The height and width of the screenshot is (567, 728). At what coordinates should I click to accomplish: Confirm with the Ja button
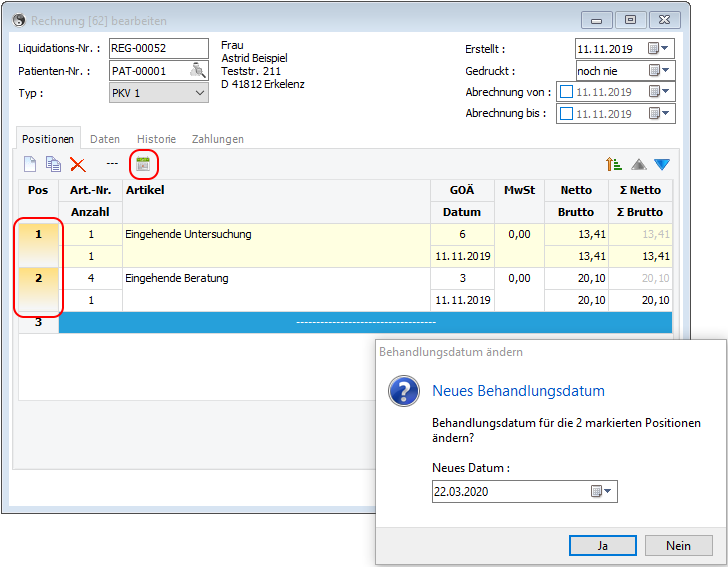pyautogui.click(x=603, y=546)
